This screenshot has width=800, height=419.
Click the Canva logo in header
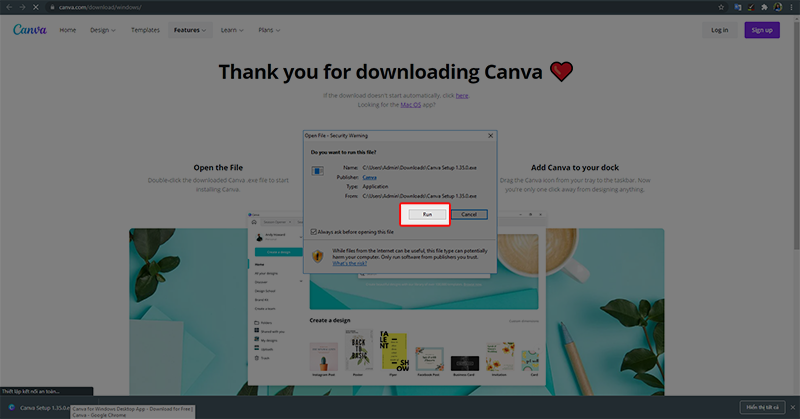click(30, 30)
